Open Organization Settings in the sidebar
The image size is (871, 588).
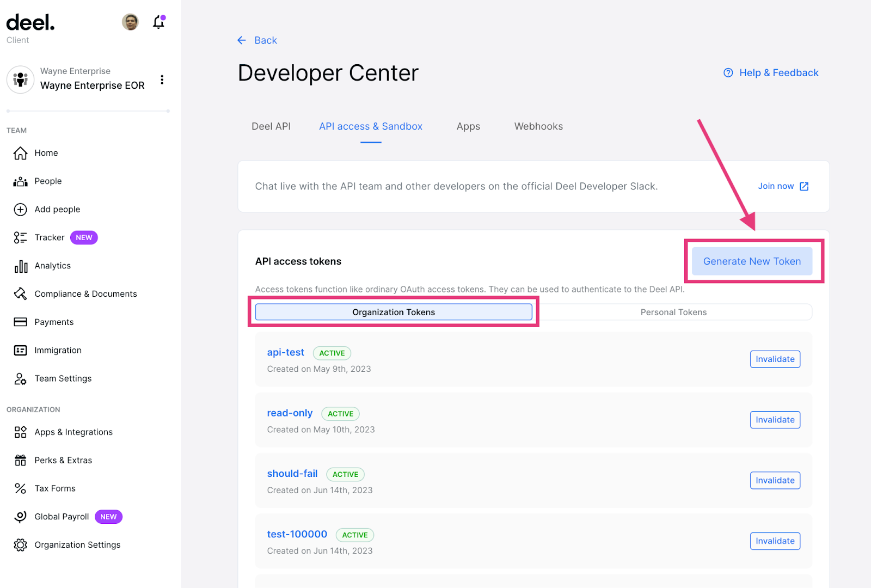(x=77, y=545)
